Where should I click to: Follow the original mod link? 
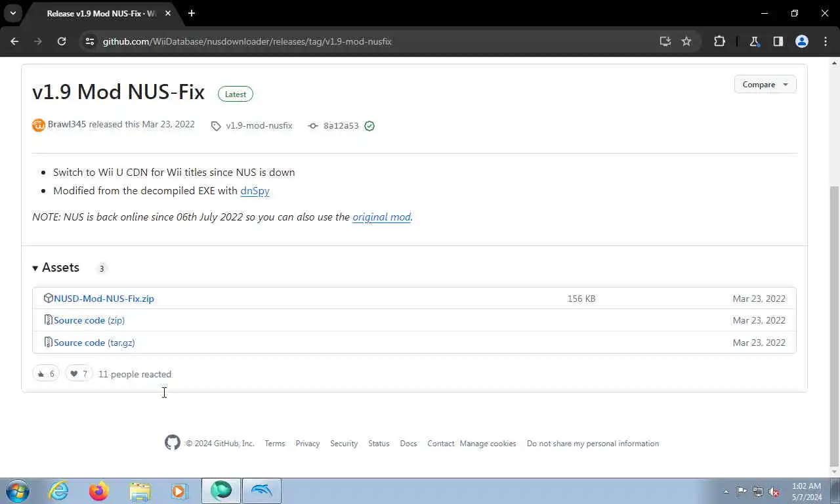(x=381, y=217)
